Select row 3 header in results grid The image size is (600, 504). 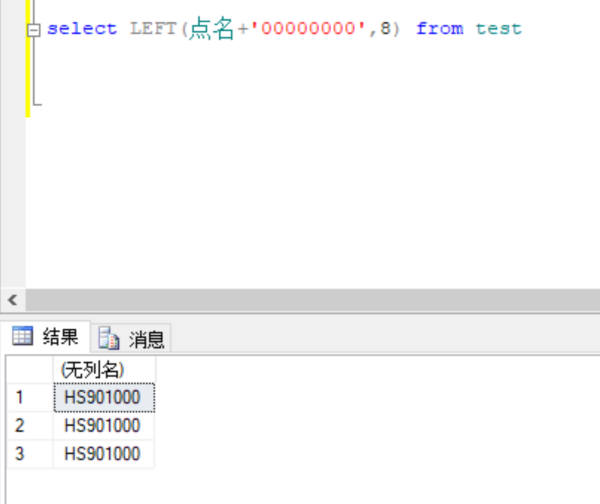[30, 454]
